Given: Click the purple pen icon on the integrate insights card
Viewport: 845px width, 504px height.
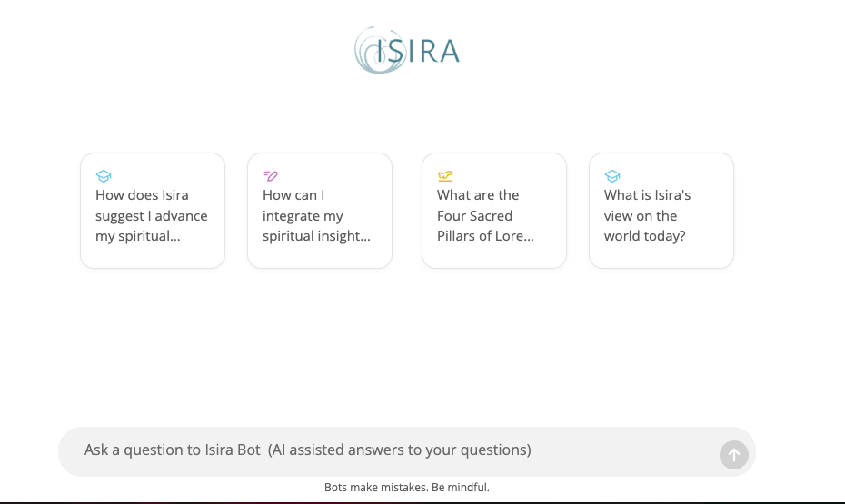Looking at the screenshot, I should [271, 175].
